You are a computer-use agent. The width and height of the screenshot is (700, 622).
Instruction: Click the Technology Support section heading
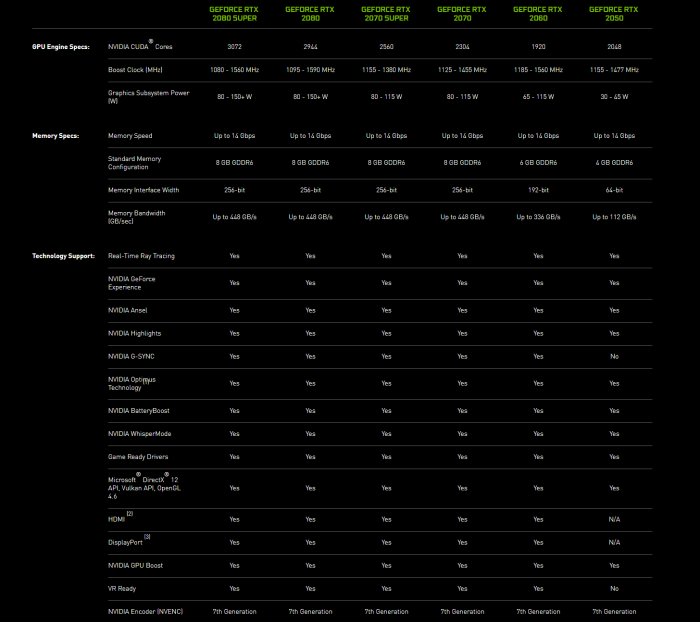click(x=63, y=256)
